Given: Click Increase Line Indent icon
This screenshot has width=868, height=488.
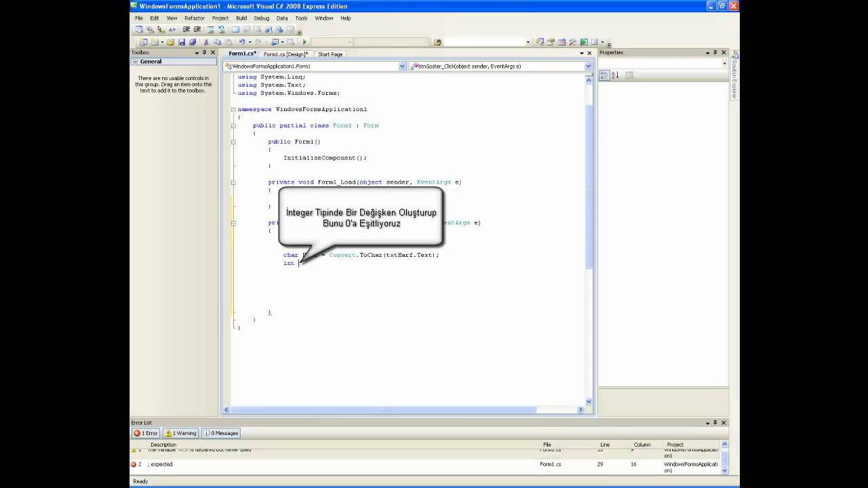Looking at the screenshot, I should click(x=197, y=29).
